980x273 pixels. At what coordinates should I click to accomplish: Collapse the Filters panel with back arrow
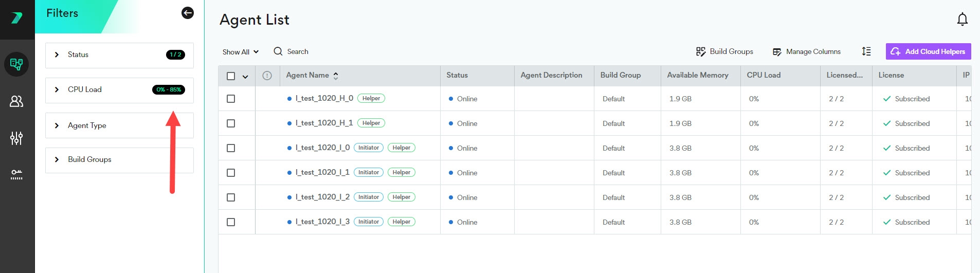[x=188, y=13]
